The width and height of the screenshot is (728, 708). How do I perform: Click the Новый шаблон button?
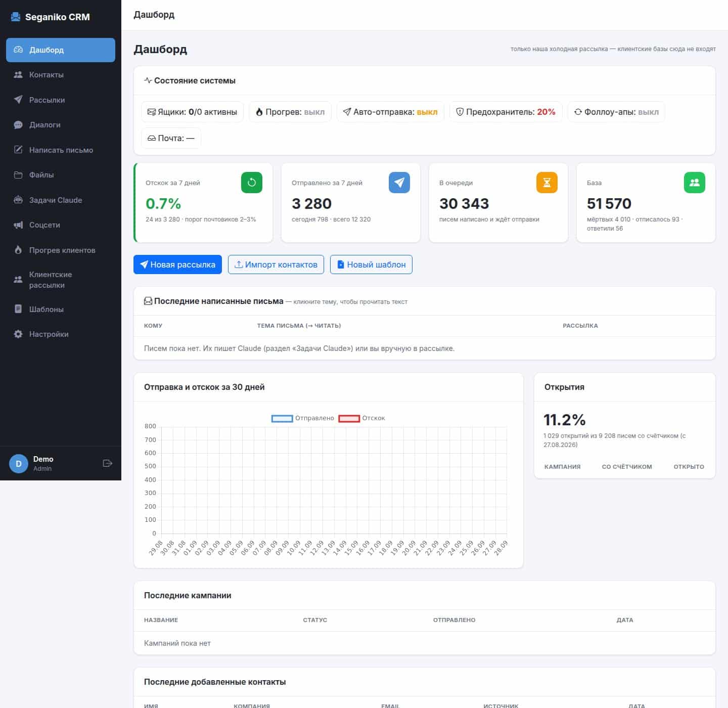pyautogui.click(x=371, y=264)
